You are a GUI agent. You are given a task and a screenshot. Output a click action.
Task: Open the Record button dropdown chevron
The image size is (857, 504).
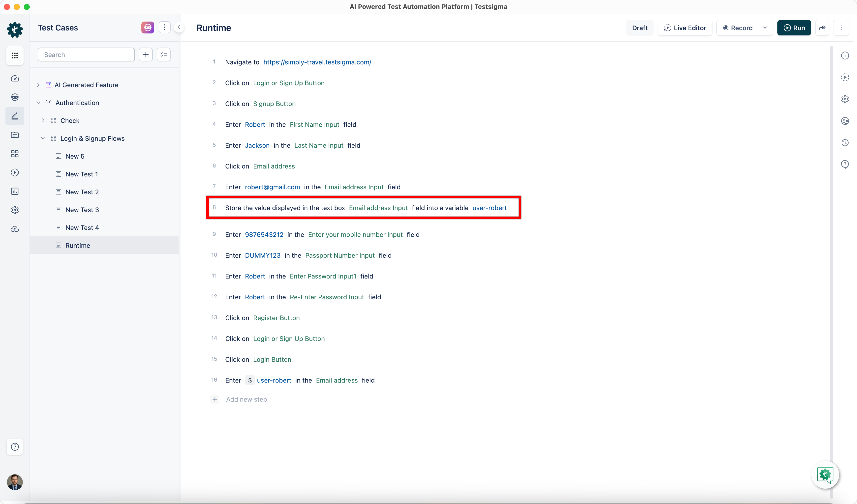click(x=765, y=28)
